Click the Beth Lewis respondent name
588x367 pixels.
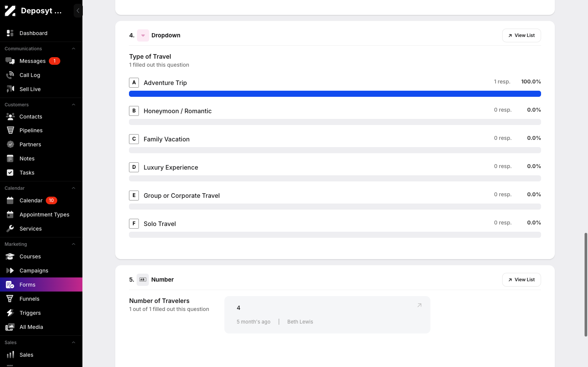(x=300, y=322)
